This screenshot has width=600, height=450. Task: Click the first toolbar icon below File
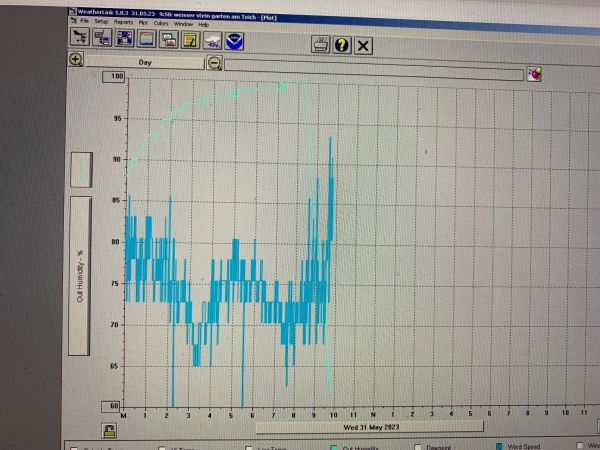[80, 38]
